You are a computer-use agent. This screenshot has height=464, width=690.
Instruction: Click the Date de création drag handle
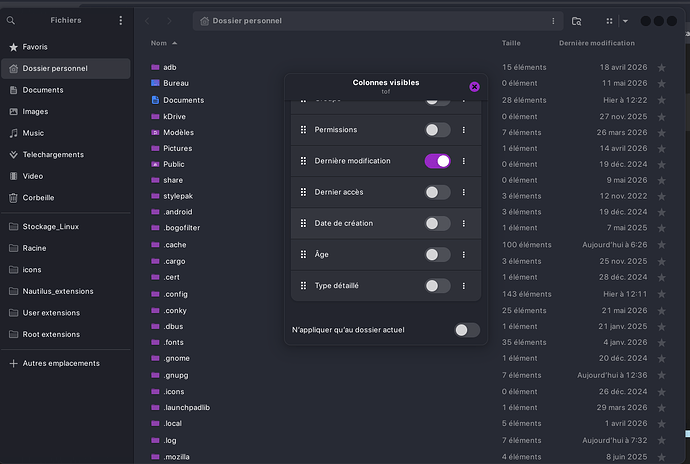(x=303, y=224)
